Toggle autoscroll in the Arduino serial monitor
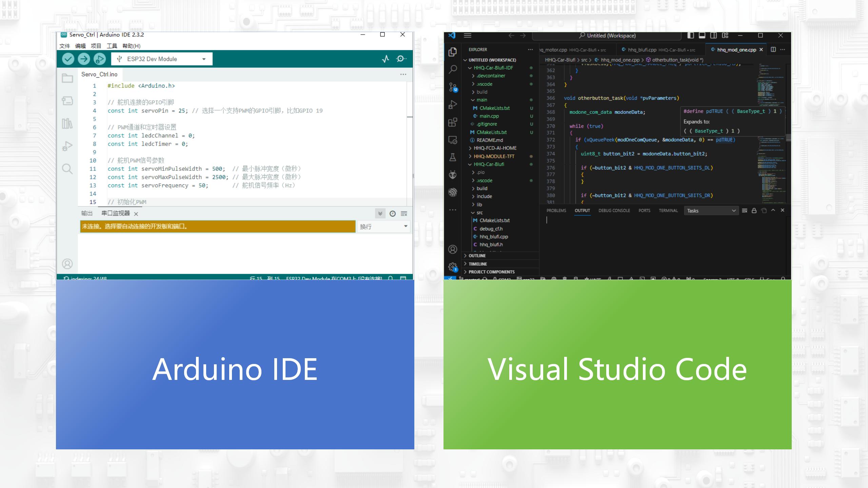 click(x=380, y=213)
